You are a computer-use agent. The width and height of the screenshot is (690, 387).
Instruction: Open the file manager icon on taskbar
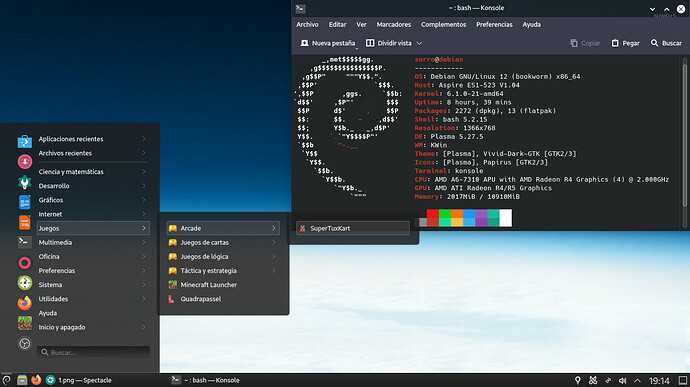pyautogui.click(x=22, y=380)
